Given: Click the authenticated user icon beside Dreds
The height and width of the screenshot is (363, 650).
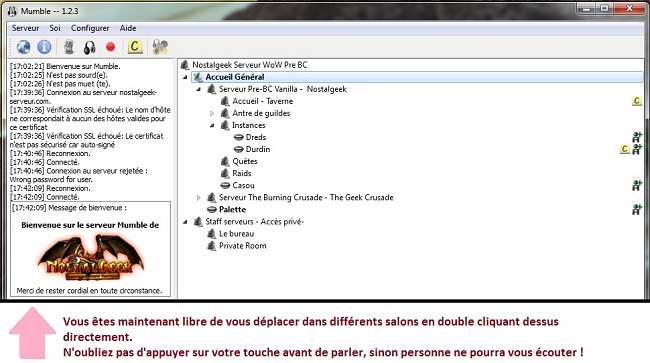Looking at the screenshot, I should click(x=637, y=137).
